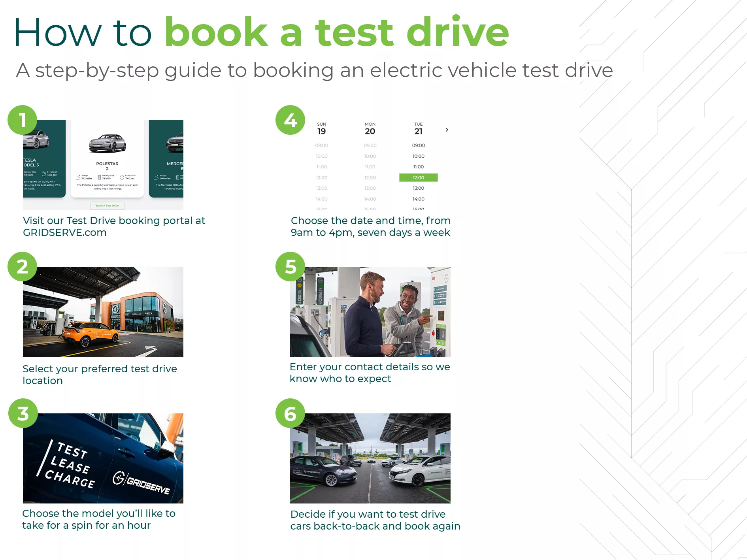The height and width of the screenshot is (560, 747).
Task: Click the greyed 11:00 slot on Monday 20
Action: (x=370, y=167)
